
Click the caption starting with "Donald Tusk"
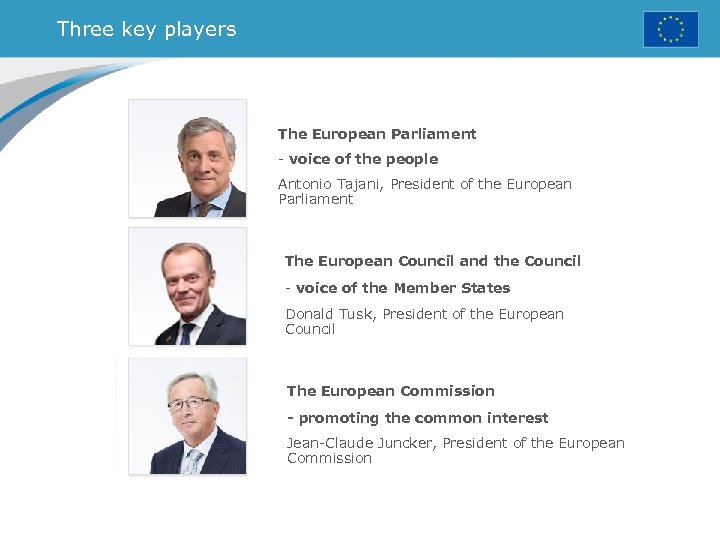click(424, 314)
